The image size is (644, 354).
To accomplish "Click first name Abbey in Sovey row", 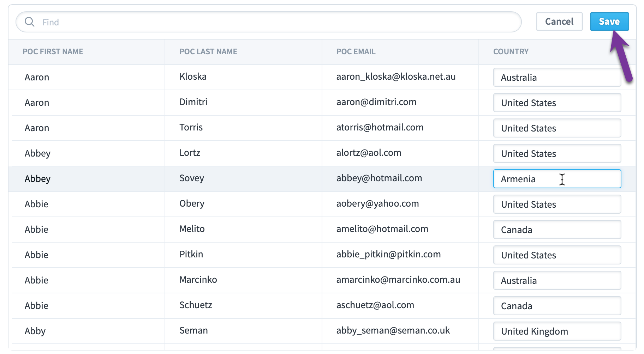I will 37,179.
